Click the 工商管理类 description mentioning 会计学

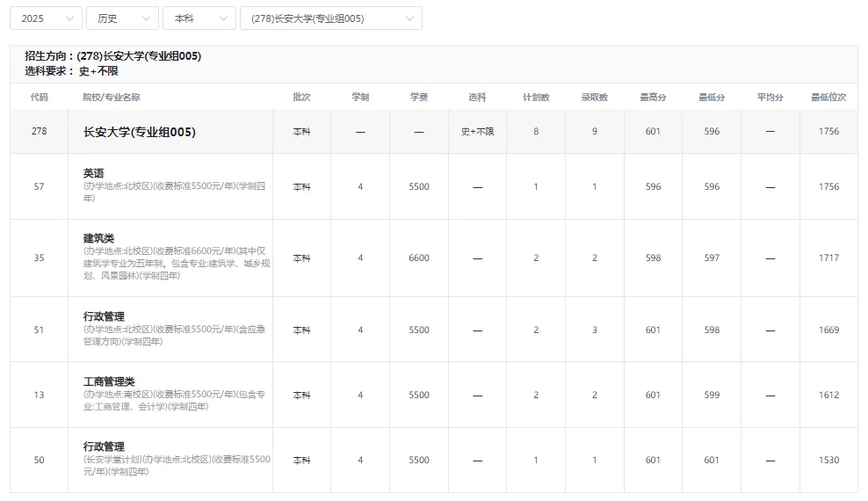point(174,400)
